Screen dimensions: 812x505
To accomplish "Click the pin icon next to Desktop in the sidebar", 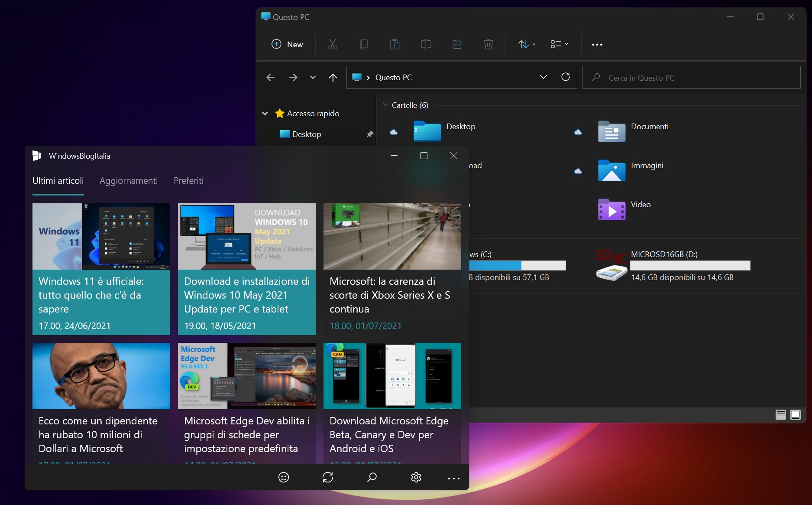I will click(369, 134).
